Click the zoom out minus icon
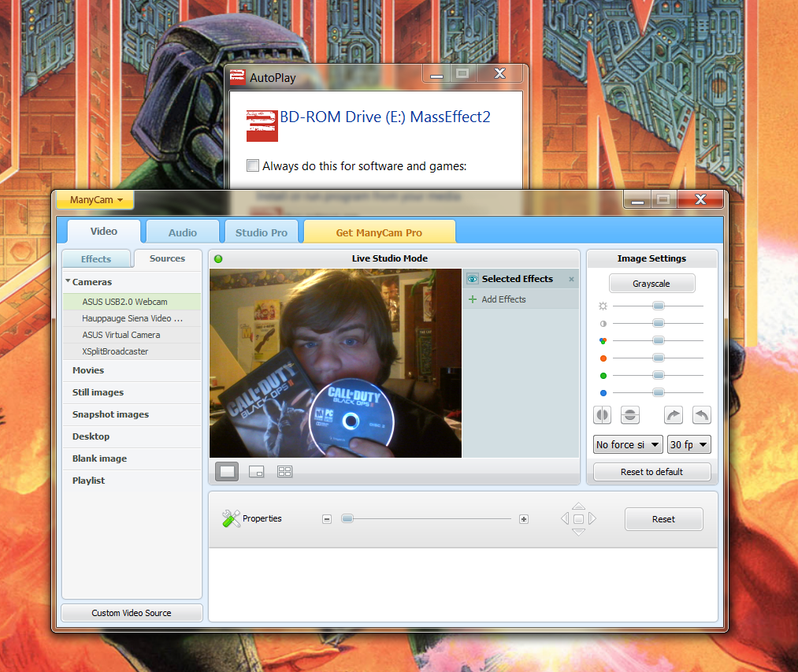The height and width of the screenshot is (672, 798). (327, 519)
